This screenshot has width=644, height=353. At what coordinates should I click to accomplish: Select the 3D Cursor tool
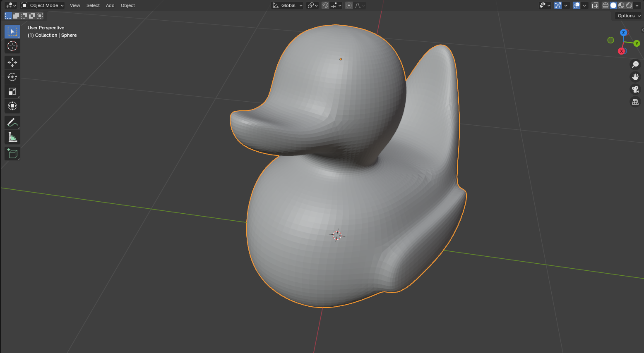[x=12, y=46]
